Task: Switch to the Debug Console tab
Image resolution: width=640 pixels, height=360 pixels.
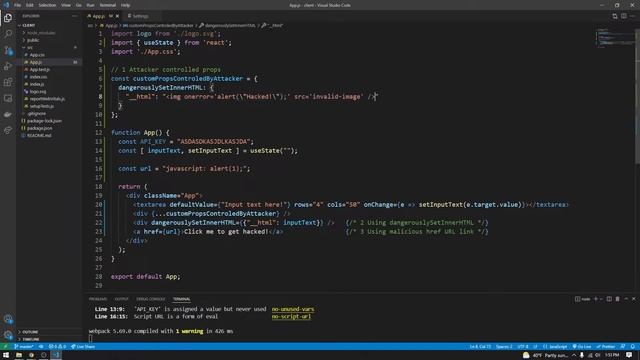Action: 151,299
